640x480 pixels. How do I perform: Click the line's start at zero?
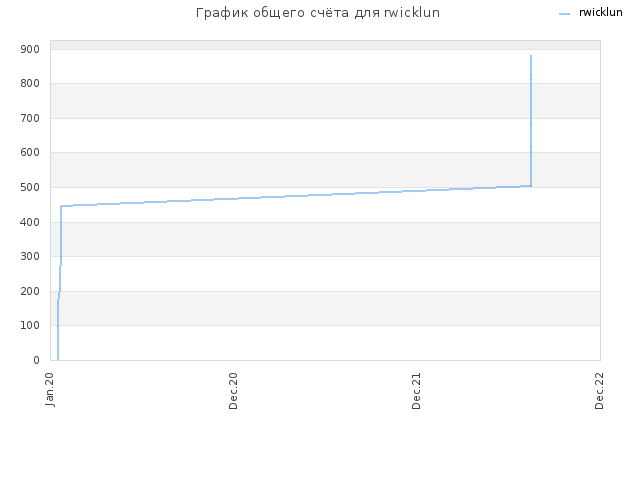click(58, 360)
